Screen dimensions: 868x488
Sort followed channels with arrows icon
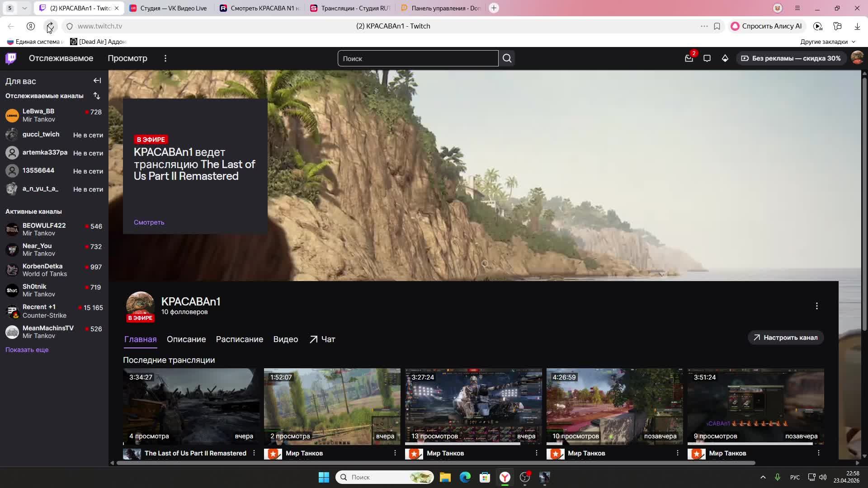(x=97, y=96)
